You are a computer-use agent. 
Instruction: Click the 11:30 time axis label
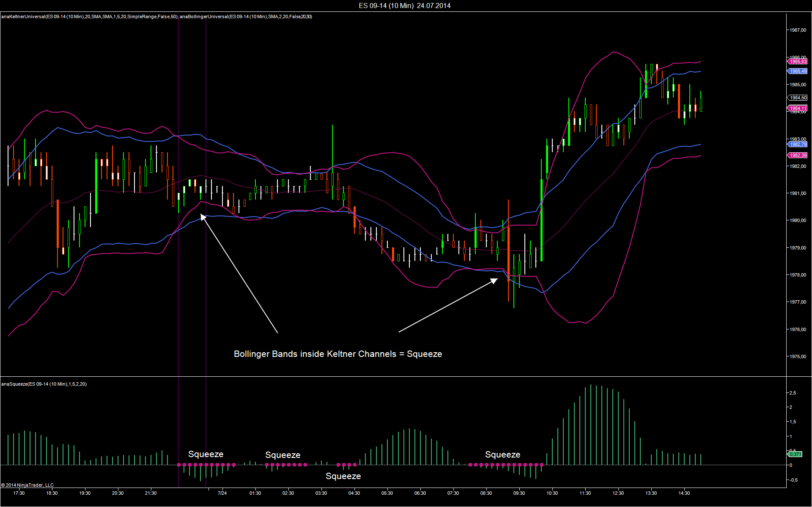pos(585,493)
